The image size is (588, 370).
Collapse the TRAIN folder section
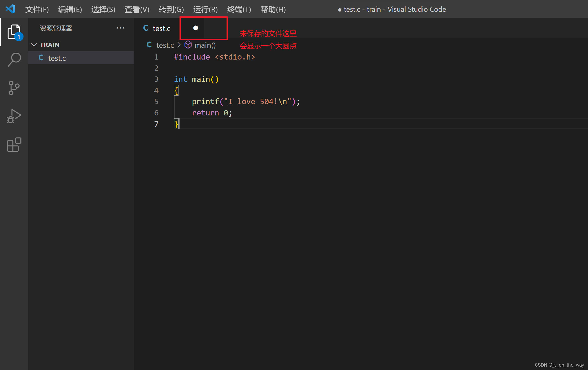[x=34, y=45]
